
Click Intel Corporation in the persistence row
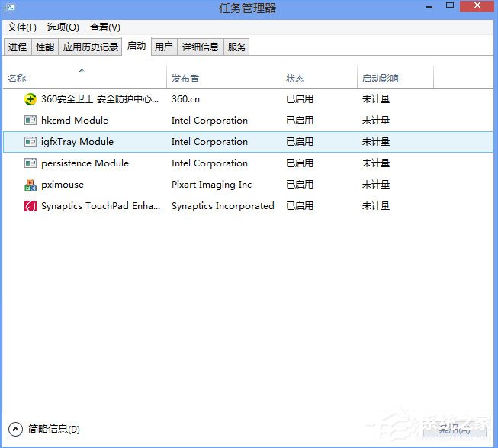pyautogui.click(x=210, y=163)
